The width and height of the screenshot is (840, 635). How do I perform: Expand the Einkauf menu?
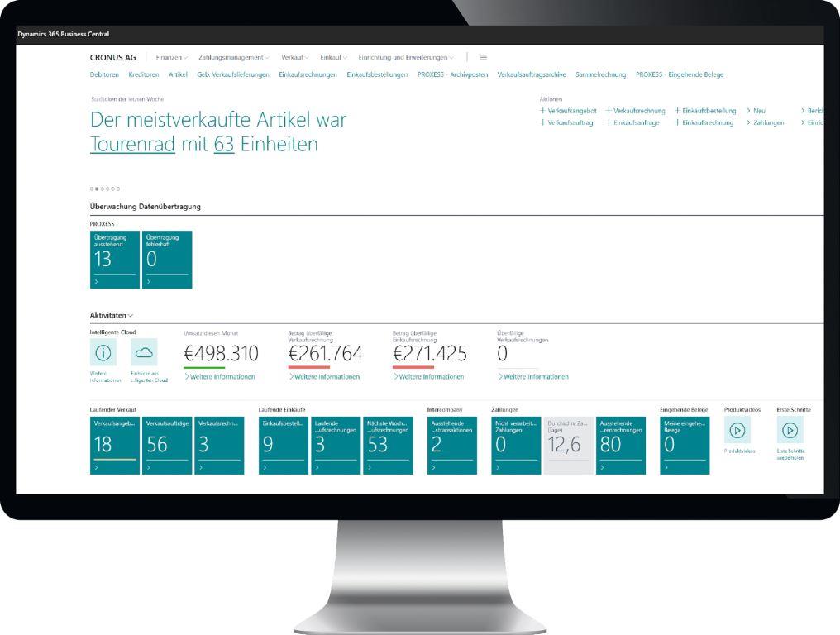[x=333, y=57]
